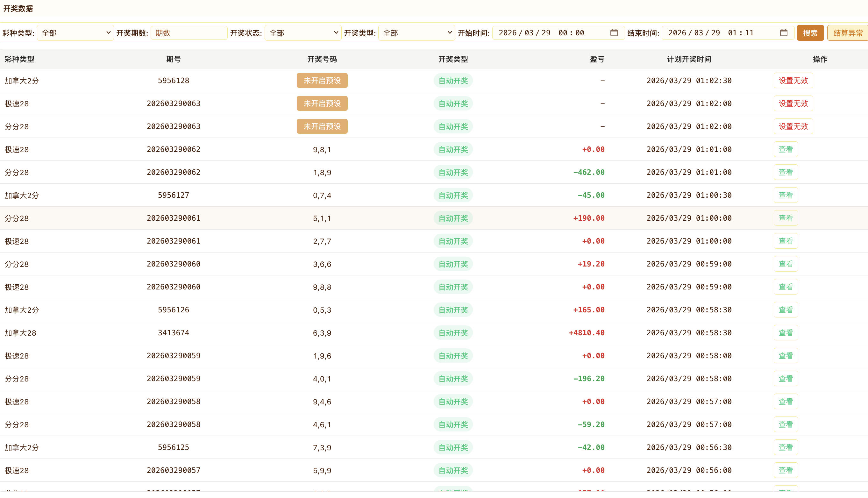Click the 操作 column header
The height and width of the screenshot is (498, 868).
(820, 59)
